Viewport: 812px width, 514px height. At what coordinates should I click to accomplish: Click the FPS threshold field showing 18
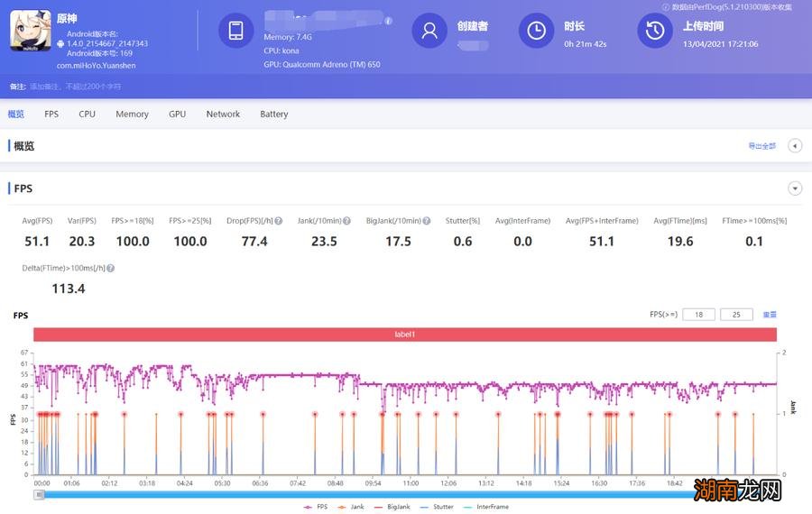coord(698,315)
